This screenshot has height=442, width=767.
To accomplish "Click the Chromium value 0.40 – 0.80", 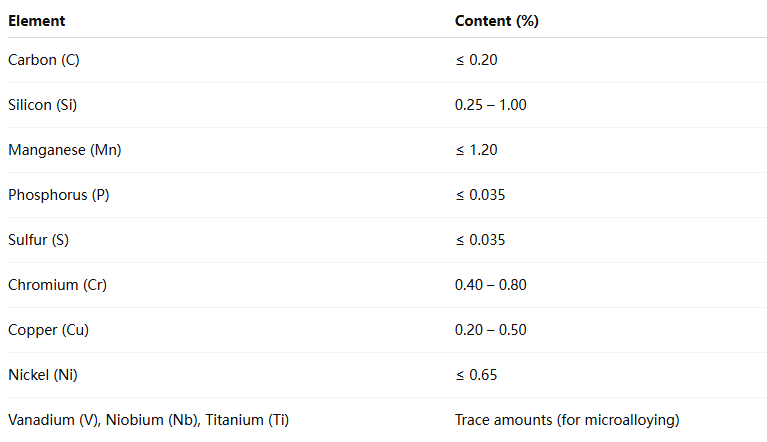I will [490, 285].
